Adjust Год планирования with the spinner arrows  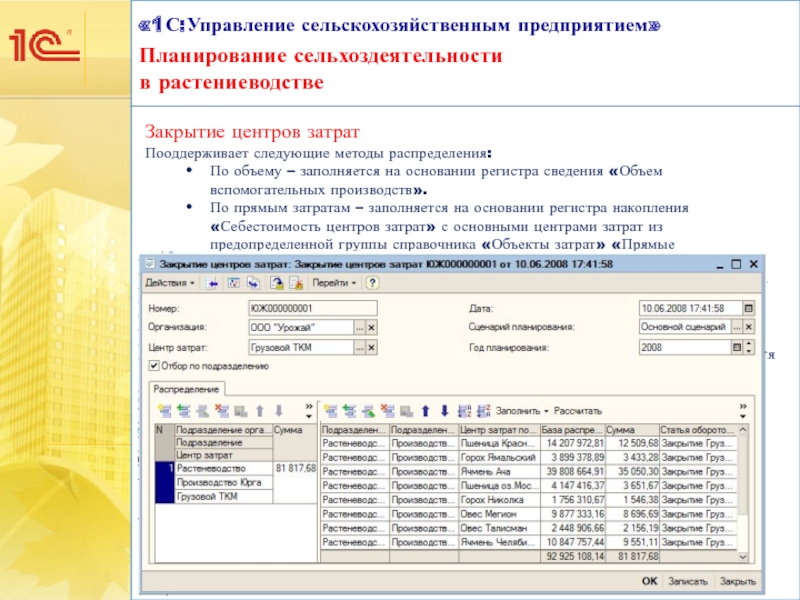tap(748, 347)
